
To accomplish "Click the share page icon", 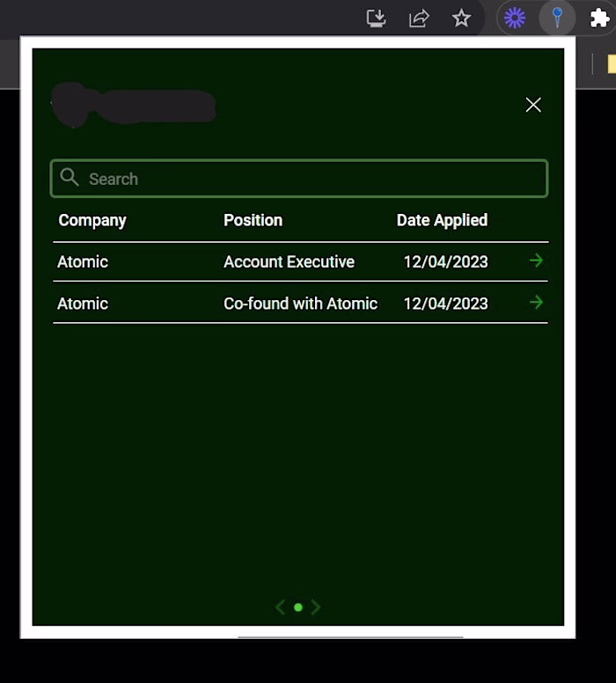I will (419, 18).
